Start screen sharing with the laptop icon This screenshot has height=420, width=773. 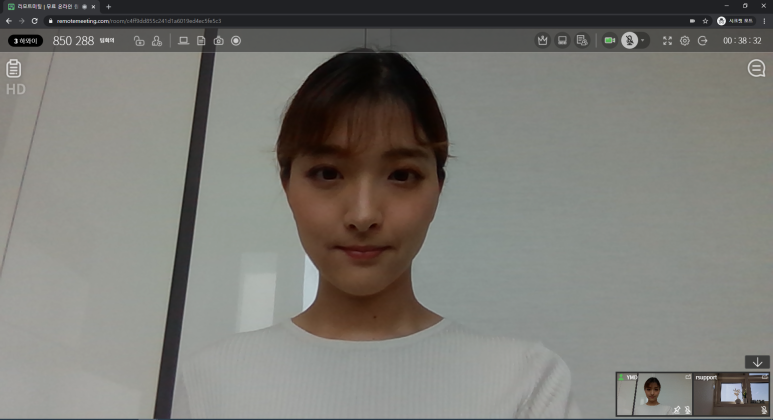183,41
